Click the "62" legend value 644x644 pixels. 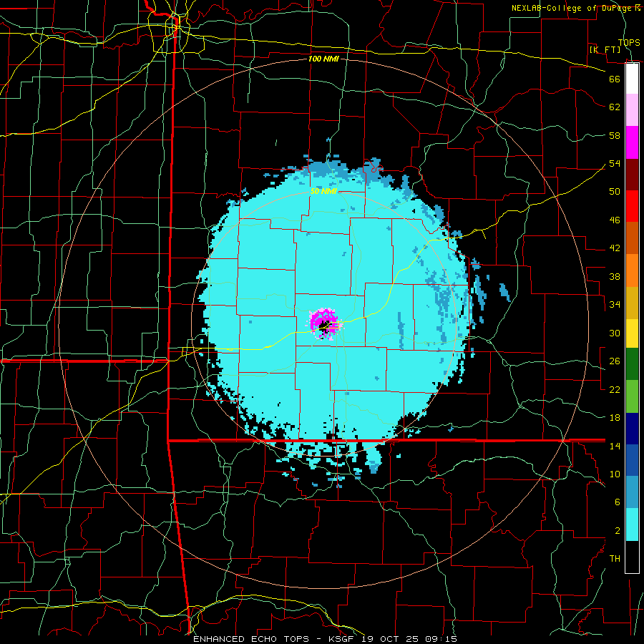pyautogui.click(x=615, y=107)
